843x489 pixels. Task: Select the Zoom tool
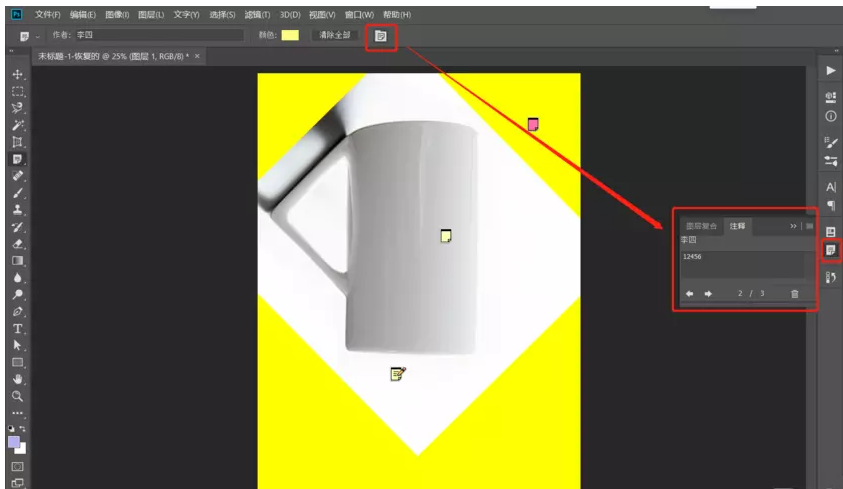(x=17, y=397)
